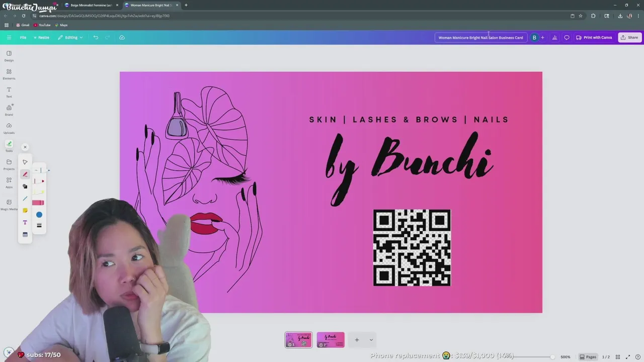Open the stroke weight settings
Image resolution: width=644 pixels, height=362 pixels.
click(x=39, y=225)
